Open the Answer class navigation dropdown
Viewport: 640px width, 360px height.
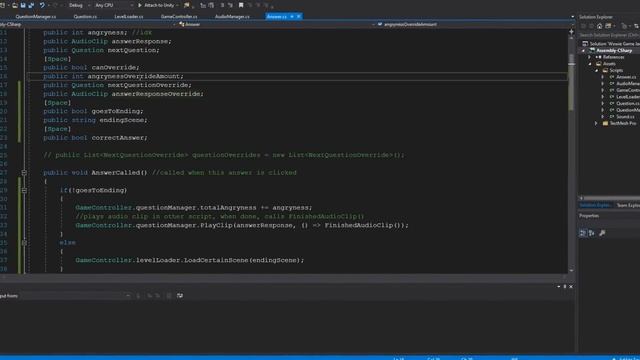tap(276, 24)
